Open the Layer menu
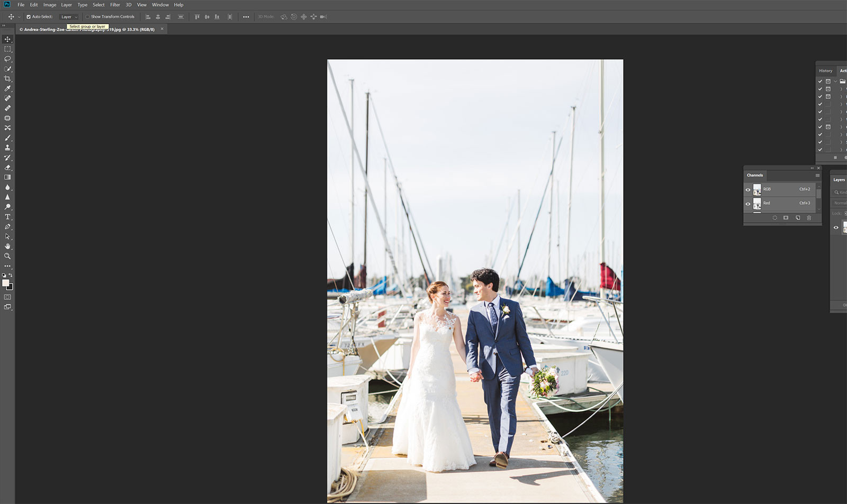 point(67,5)
